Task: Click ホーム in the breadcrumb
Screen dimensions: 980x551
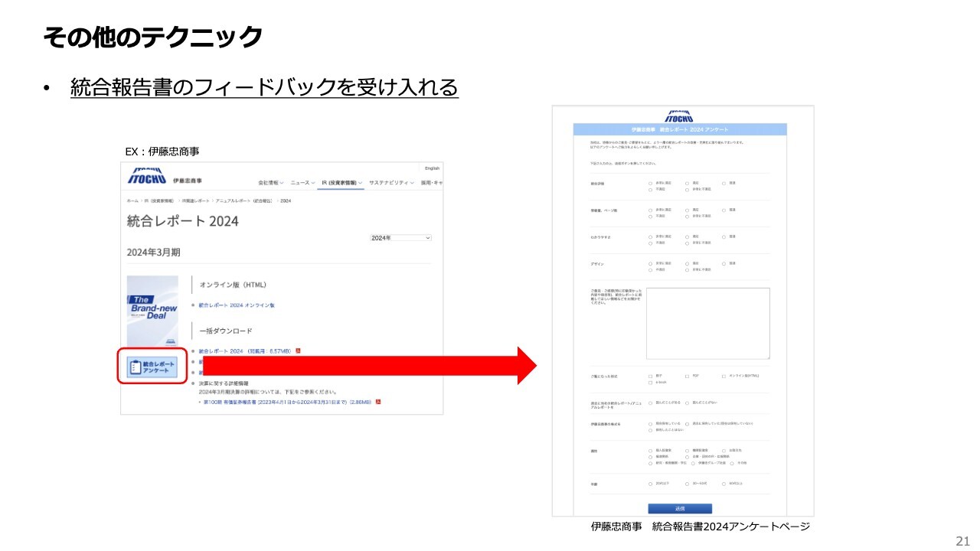Action: point(132,201)
